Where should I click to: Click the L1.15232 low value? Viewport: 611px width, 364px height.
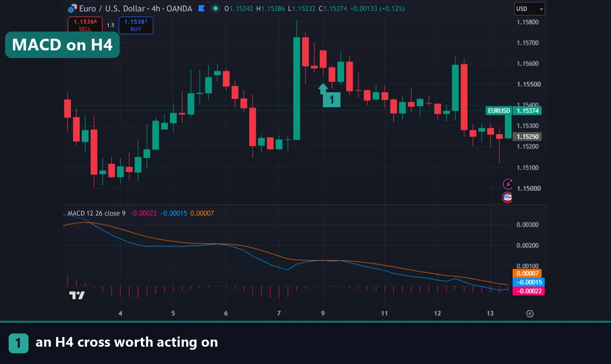coord(302,9)
